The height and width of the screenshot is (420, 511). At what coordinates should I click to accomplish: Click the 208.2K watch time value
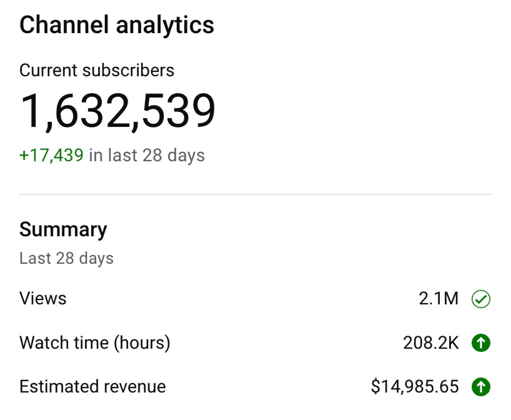tap(431, 343)
